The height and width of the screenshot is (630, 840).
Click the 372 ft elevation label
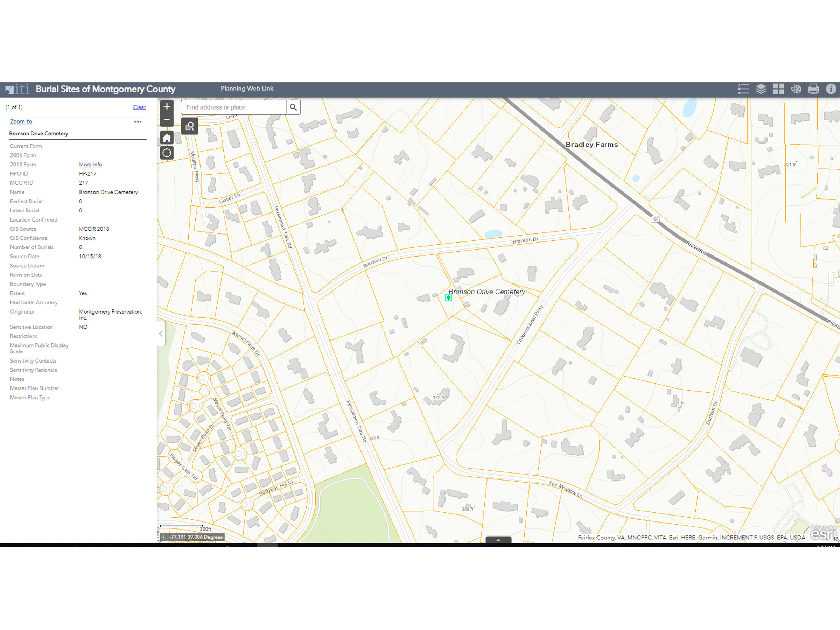click(439, 398)
